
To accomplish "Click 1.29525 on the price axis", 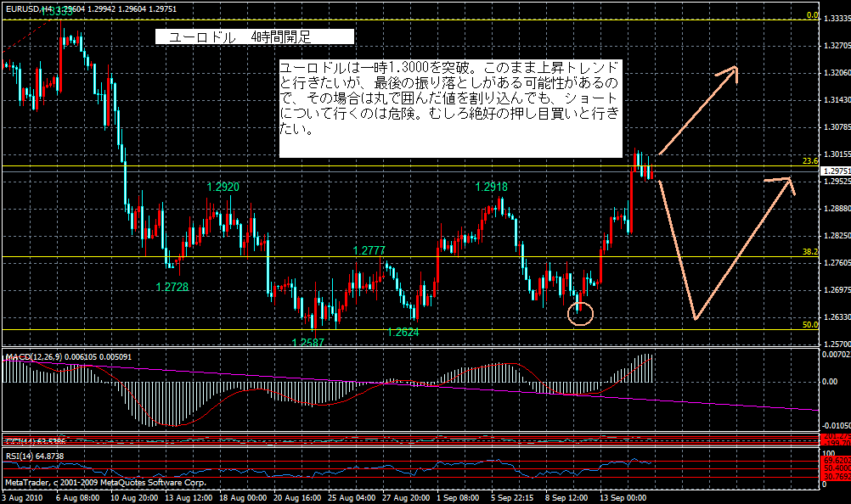I will click(837, 182).
